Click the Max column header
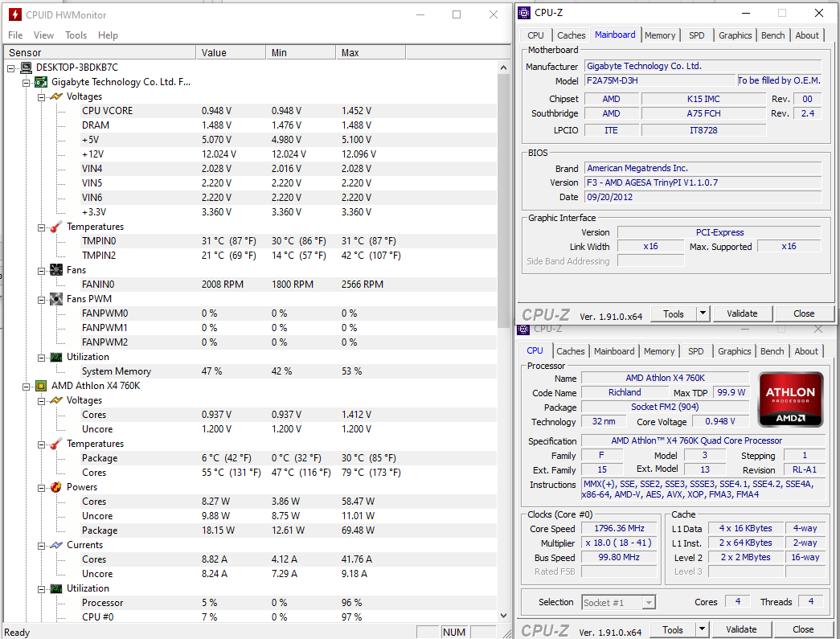Image resolution: width=840 pixels, height=639 pixels. coord(371,52)
